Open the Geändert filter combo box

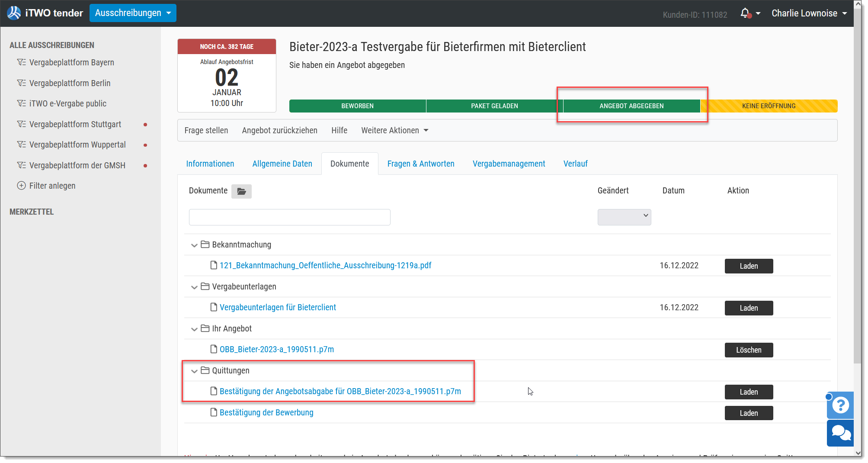point(624,217)
